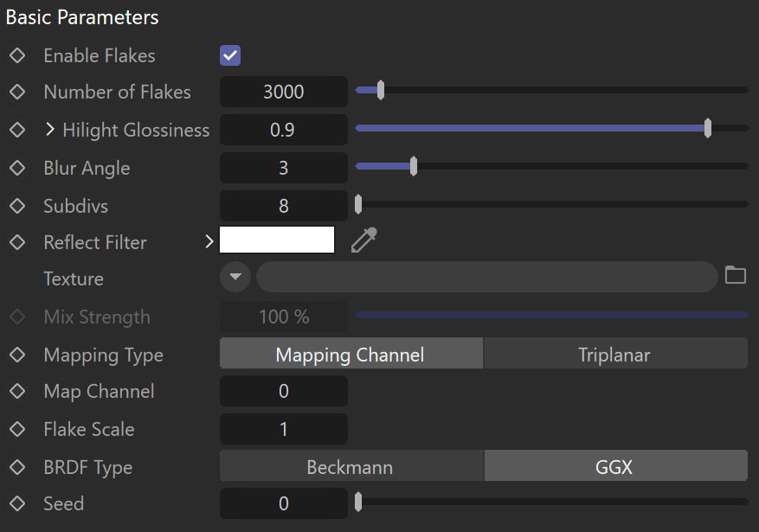Click the white Reflect Filter color swatch
The height and width of the screenshot is (532, 759).
[277, 240]
